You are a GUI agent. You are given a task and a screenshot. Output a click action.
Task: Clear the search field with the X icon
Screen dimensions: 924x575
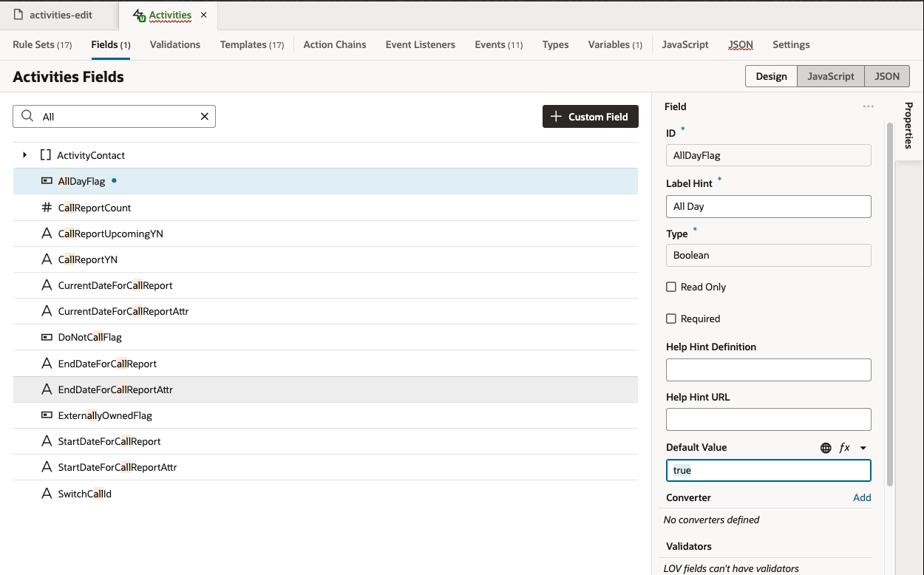click(x=205, y=117)
